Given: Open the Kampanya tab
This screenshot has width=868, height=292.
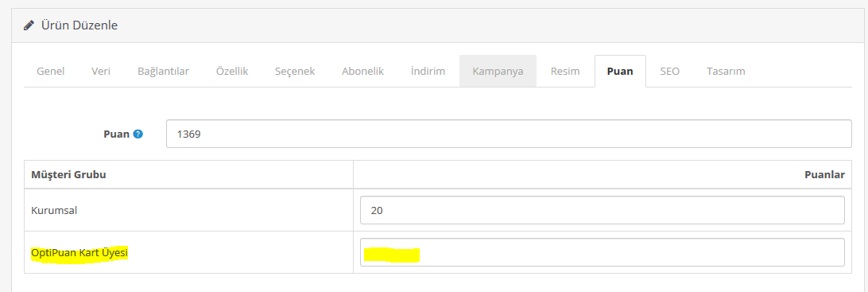Looking at the screenshot, I should (498, 72).
